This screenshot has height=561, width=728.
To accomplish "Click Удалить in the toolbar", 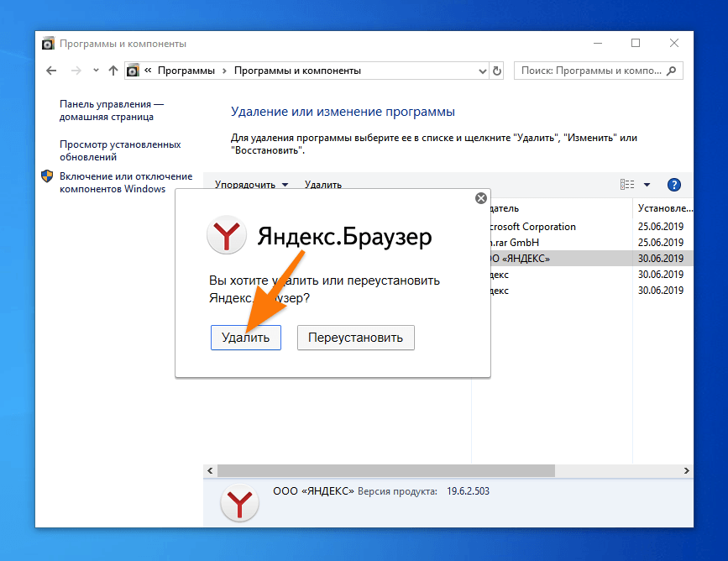I will [x=323, y=185].
